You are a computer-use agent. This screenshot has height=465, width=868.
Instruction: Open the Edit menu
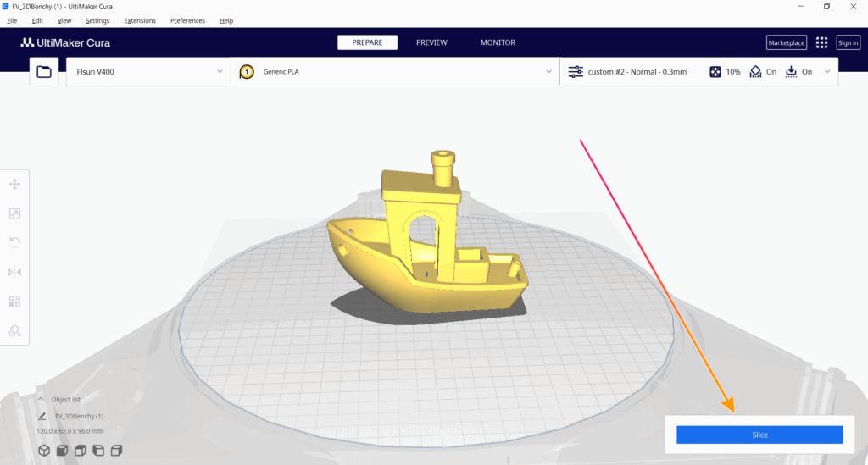click(37, 21)
